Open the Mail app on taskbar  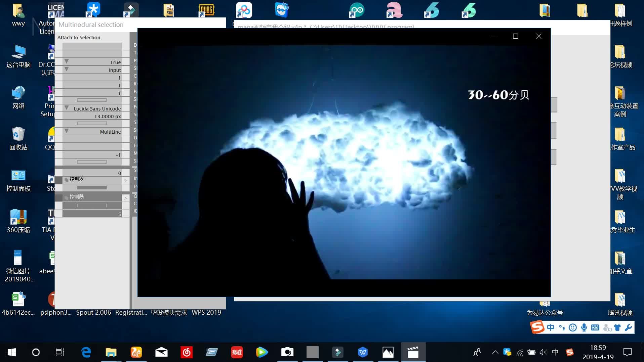[161, 352]
